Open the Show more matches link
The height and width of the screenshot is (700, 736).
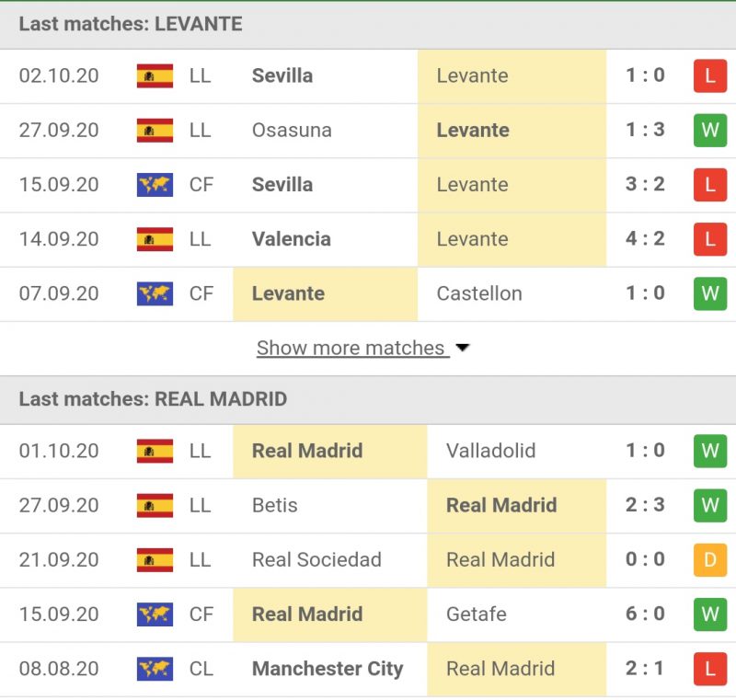(x=351, y=349)
